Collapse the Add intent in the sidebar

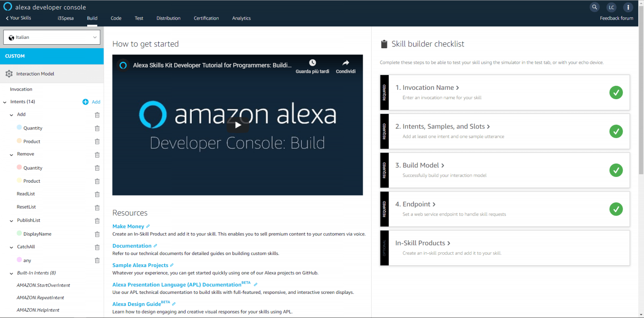click(x=12, y=114)
